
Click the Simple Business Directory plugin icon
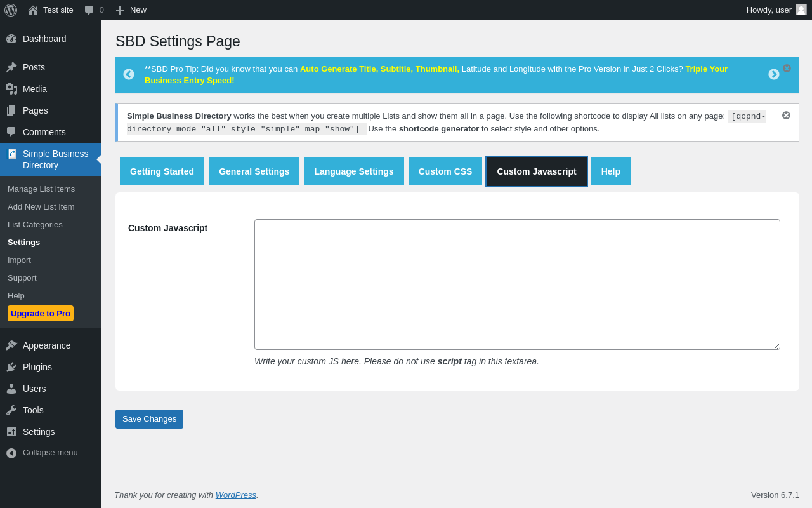tap(12, 154)
